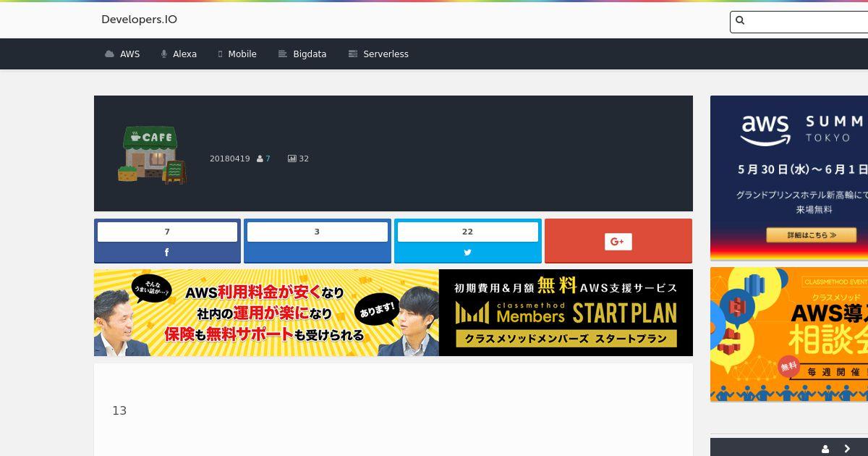Click the date text 20180419
868x456 pixels.
click(x=229, y=159)
